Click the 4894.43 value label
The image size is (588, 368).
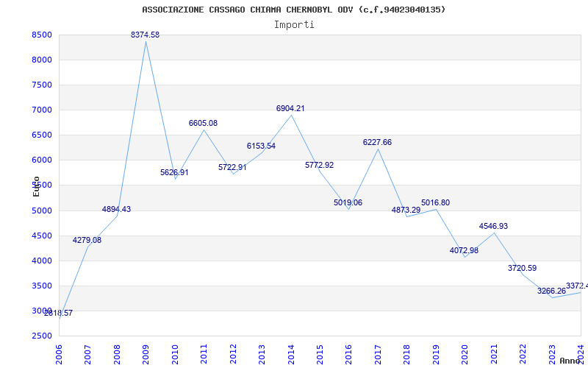point(116,209)
